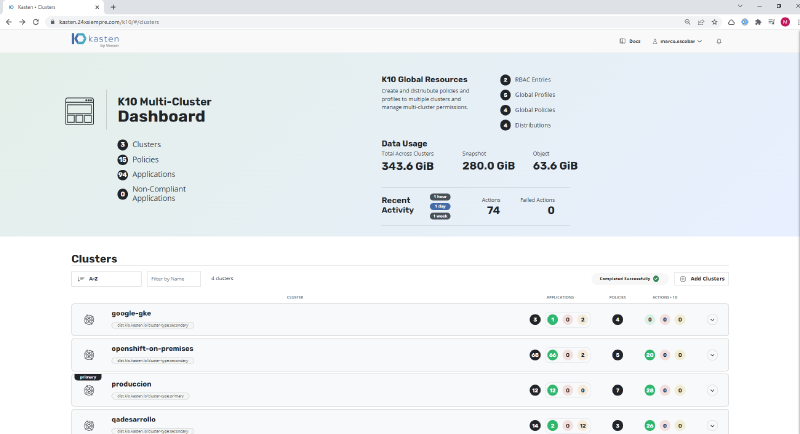Image resolution: width=800 pixels, height=434 pixels.
Task: Click the Actions count 74
Action: point(493,211)
